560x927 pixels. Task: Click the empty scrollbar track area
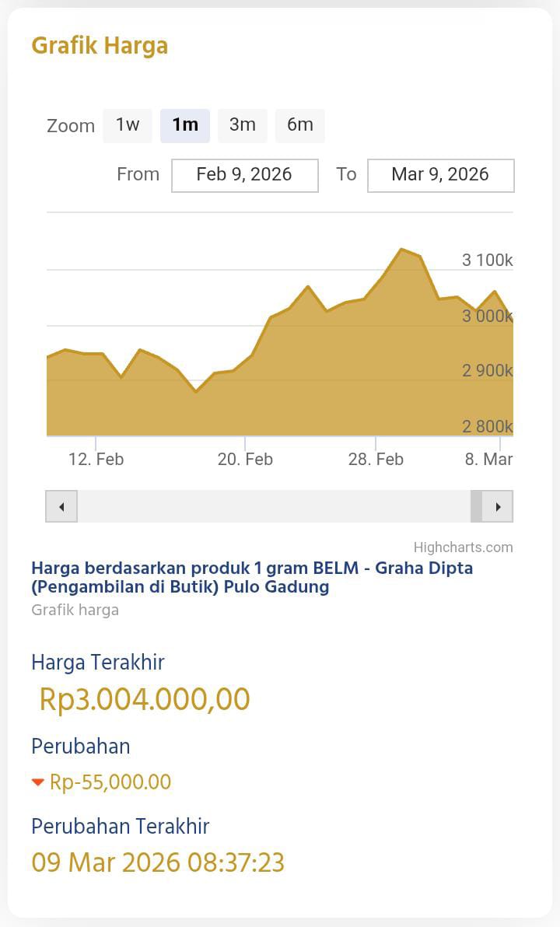(x=272, y=507)
